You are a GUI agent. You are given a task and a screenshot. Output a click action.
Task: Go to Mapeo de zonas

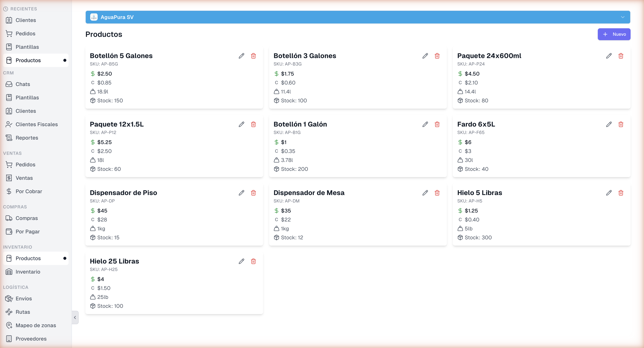tap(36, 325)
